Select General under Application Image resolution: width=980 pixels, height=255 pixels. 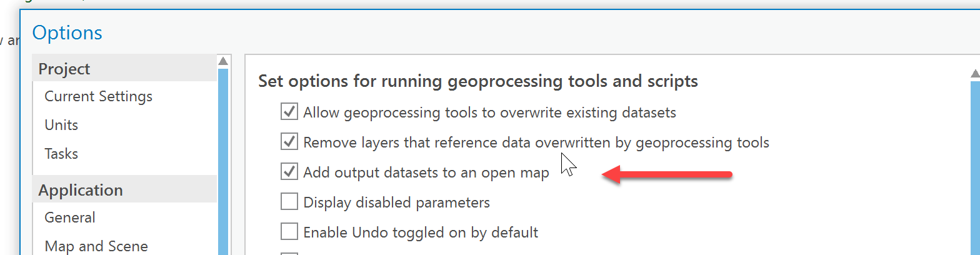(70, 217)
